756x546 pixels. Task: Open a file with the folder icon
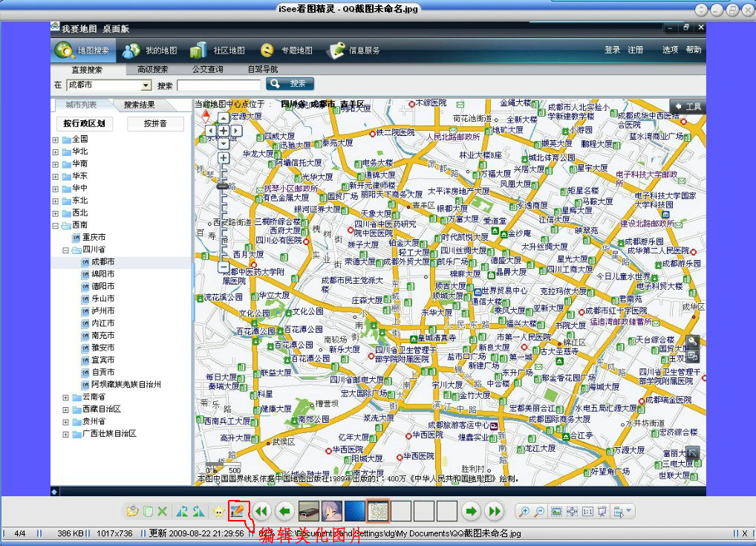[132, 511]
